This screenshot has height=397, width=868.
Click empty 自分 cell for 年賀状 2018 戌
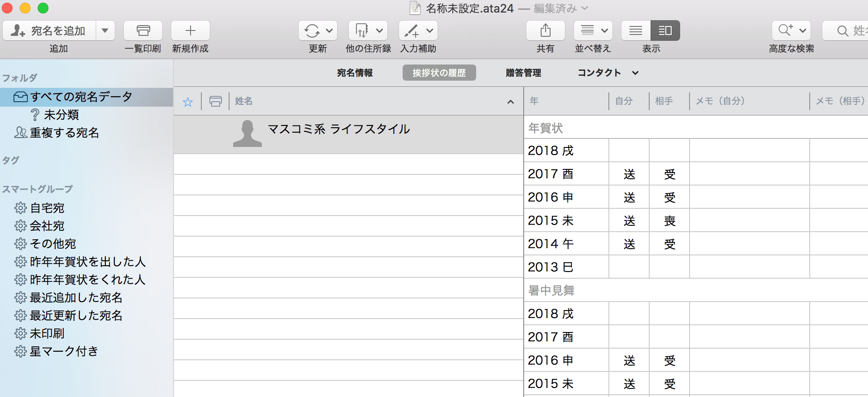point(629,151)
